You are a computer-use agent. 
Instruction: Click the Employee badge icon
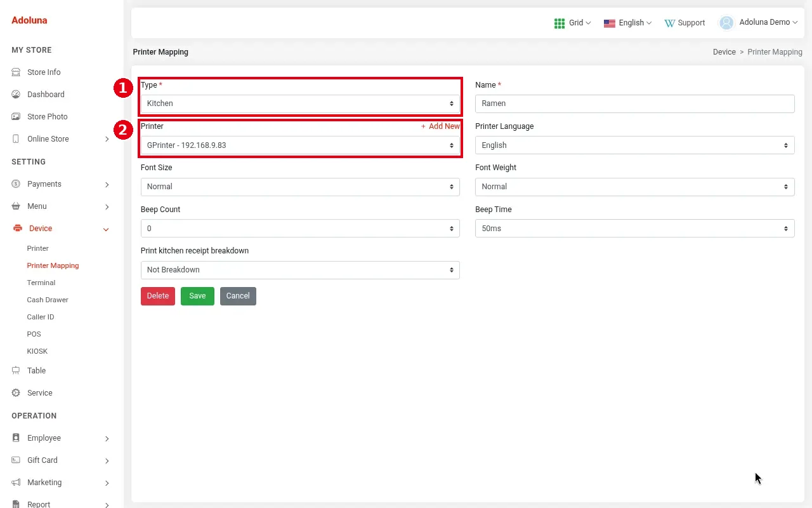click(x=16, y=438)
